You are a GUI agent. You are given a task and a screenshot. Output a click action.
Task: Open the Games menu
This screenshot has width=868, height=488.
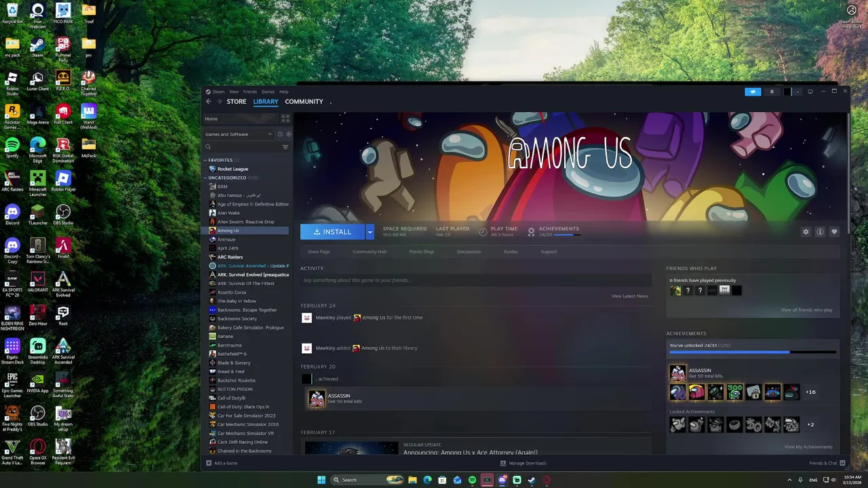[268, 91]
